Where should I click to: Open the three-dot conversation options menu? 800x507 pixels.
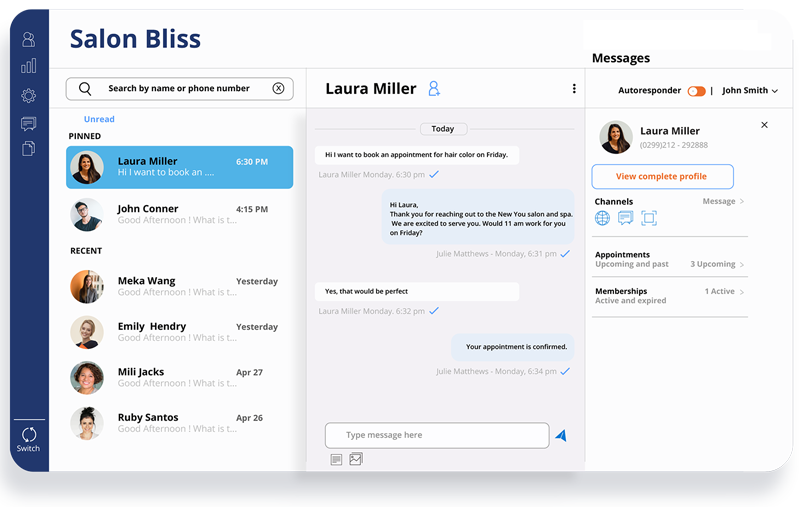[574, 89]
